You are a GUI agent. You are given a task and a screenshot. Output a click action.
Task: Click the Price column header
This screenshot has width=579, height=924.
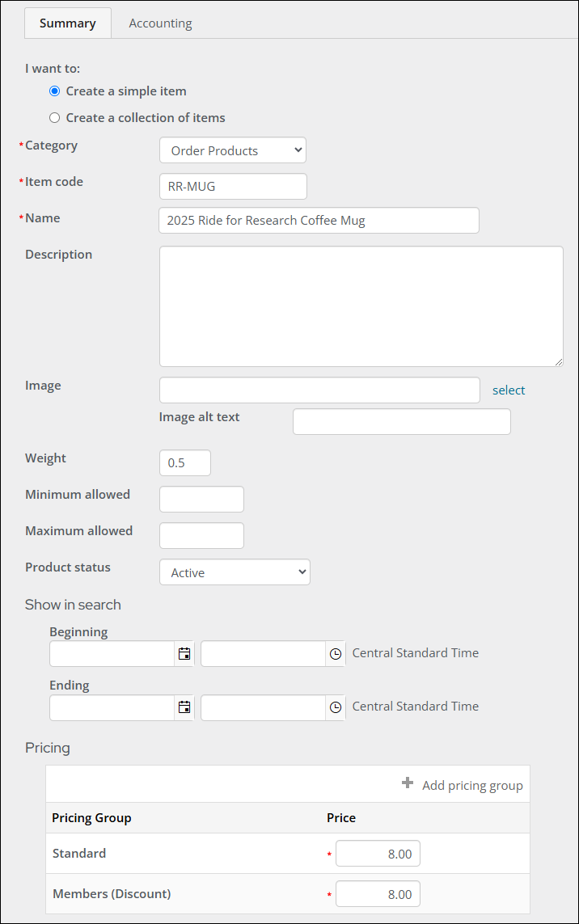click(x=341, y=818)
